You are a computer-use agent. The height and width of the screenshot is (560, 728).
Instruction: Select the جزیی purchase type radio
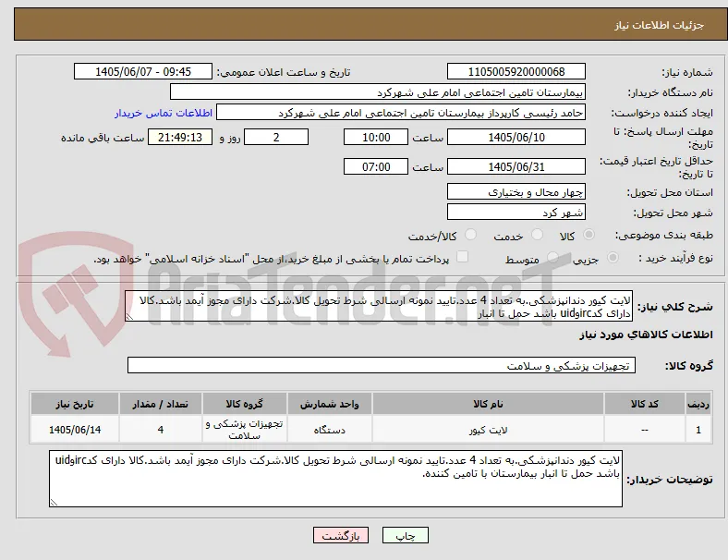coord(613,257)
